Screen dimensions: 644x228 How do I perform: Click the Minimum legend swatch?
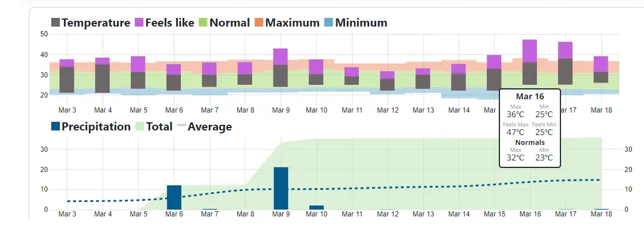coord(329,23)
